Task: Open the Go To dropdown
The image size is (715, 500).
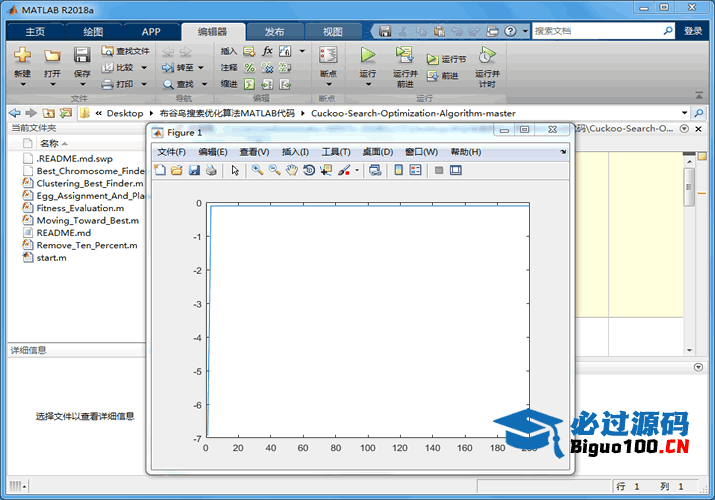Action: click(x=201, y=67)
